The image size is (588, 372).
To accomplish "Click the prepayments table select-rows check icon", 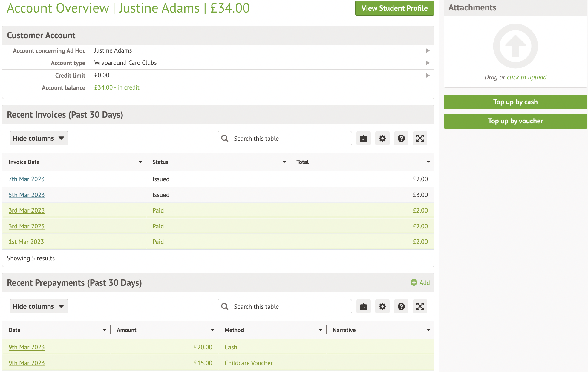I will 363,307.
